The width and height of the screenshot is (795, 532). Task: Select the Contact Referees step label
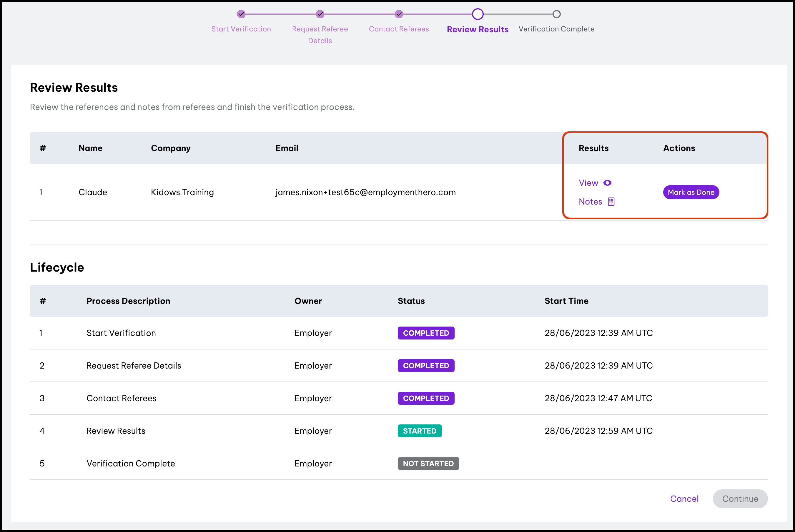tap(399, 29)
